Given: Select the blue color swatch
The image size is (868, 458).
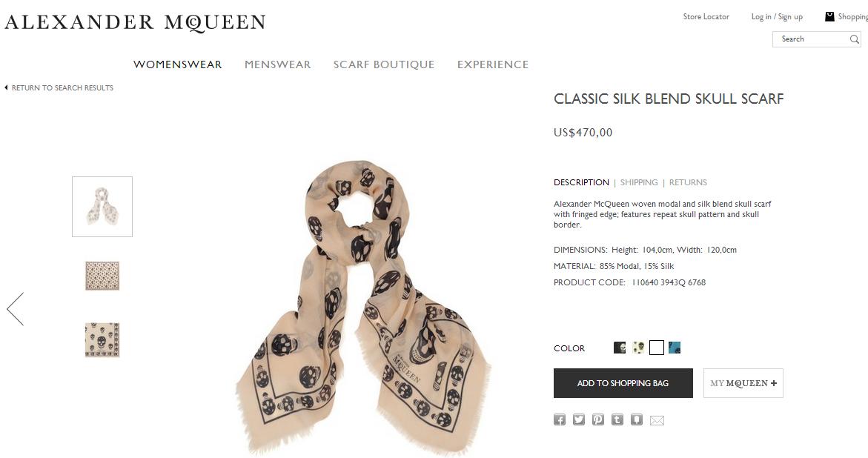Looking at the screenshot, I should (675, 348).
